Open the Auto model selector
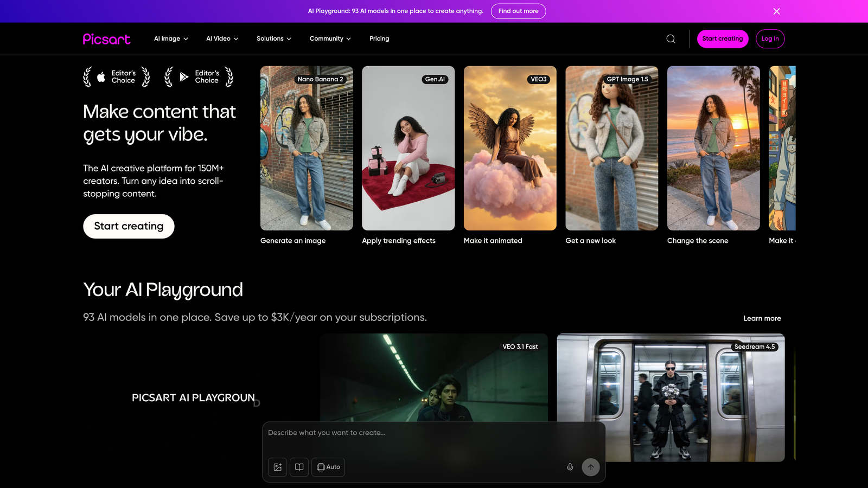Screen dimensions: 868x488 pos(328,467)
